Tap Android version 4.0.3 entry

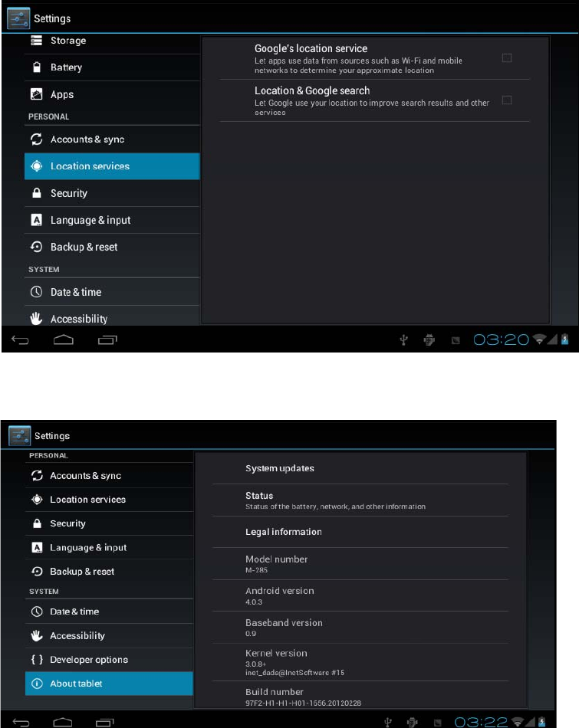360,595
